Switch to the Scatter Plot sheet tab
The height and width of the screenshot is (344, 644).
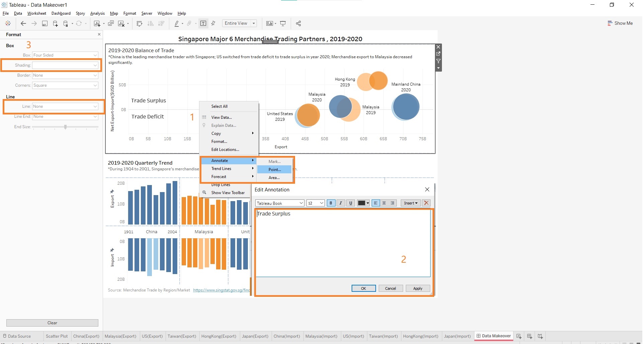[57, 336]
